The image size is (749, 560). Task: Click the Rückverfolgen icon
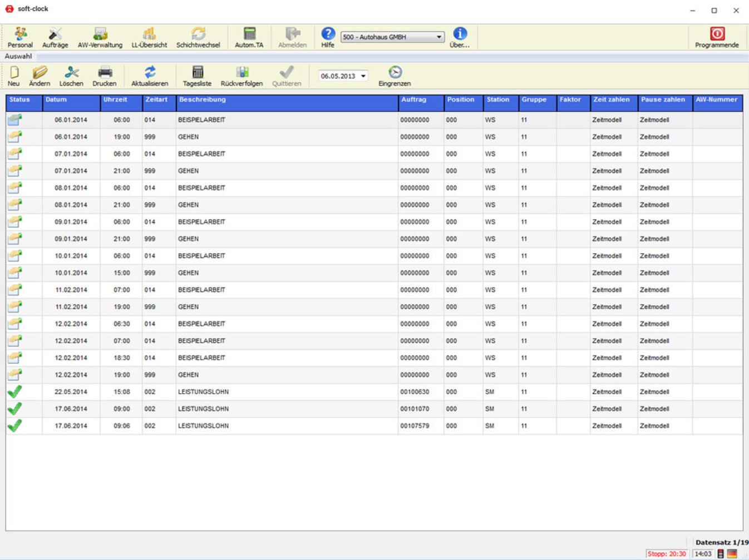click(x=242, y=72)
